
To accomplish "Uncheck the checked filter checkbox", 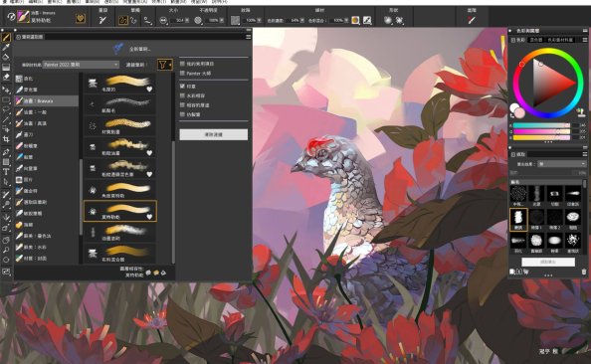I will point(182,87).
